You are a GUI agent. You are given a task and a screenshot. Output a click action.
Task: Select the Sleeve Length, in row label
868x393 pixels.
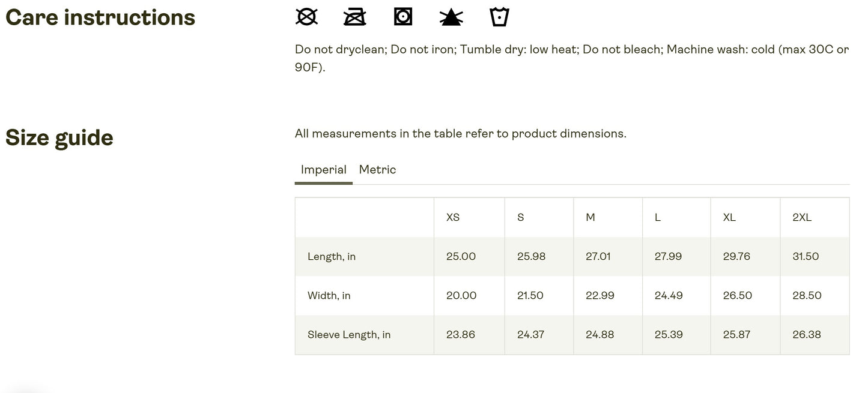point(349,334)
